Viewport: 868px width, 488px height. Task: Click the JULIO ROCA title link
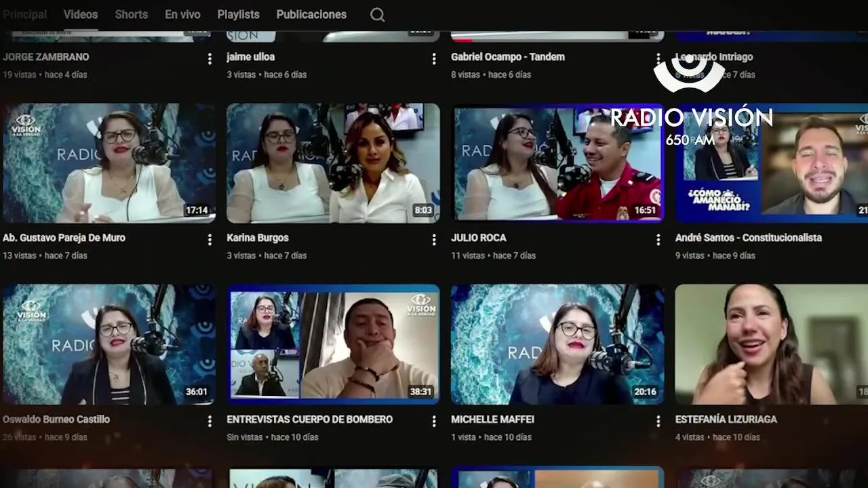(x=479, y=238)
